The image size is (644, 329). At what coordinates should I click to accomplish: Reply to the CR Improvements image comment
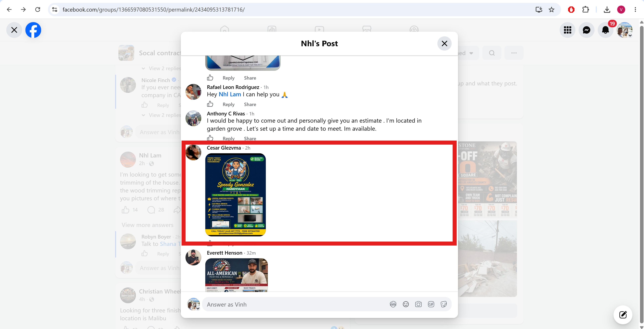[228, 78]
